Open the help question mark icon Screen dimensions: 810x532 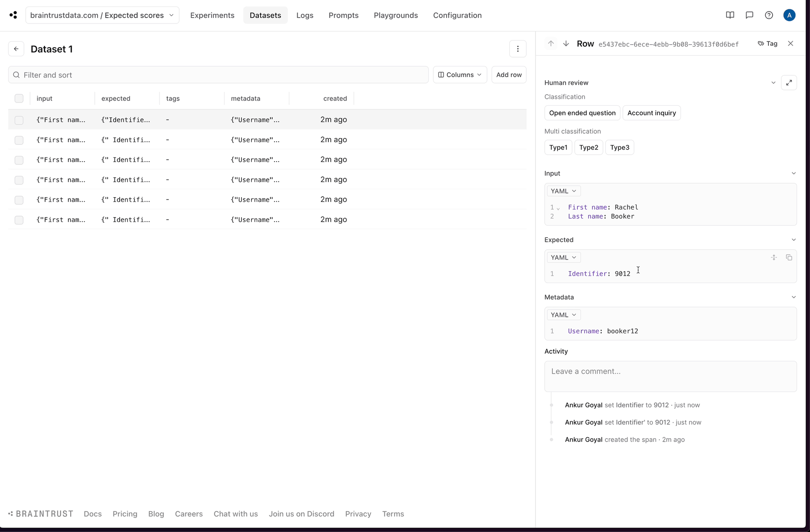coord(768,15)
